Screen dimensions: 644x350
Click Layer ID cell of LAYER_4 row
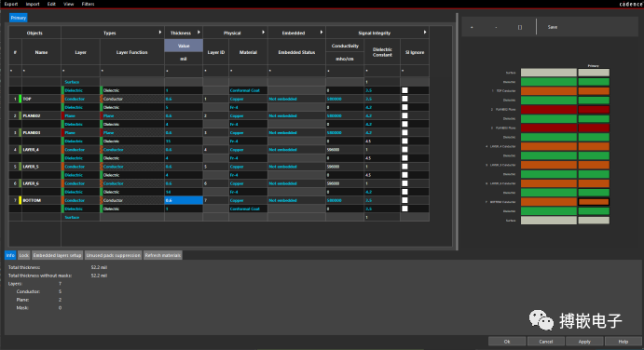(215, 149)
